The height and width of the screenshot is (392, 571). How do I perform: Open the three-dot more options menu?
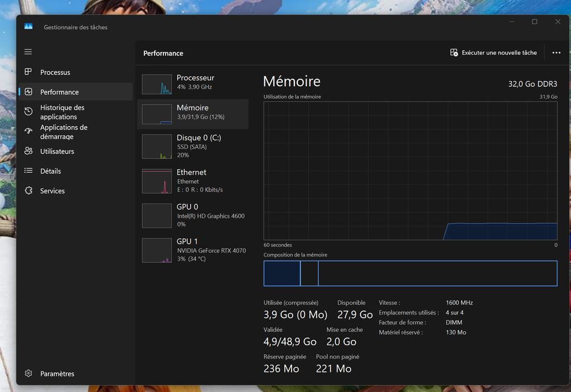click(556, 53)
